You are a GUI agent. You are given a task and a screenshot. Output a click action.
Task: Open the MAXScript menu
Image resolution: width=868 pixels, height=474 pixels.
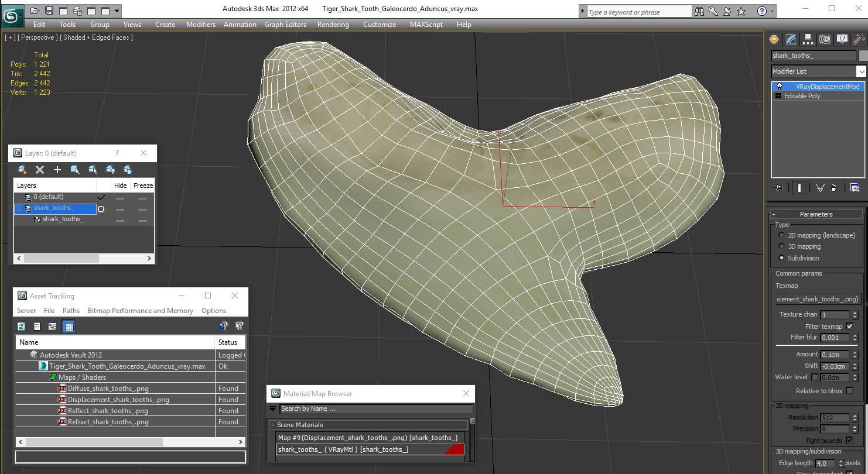pyautogui.click(x=427, y=25)
